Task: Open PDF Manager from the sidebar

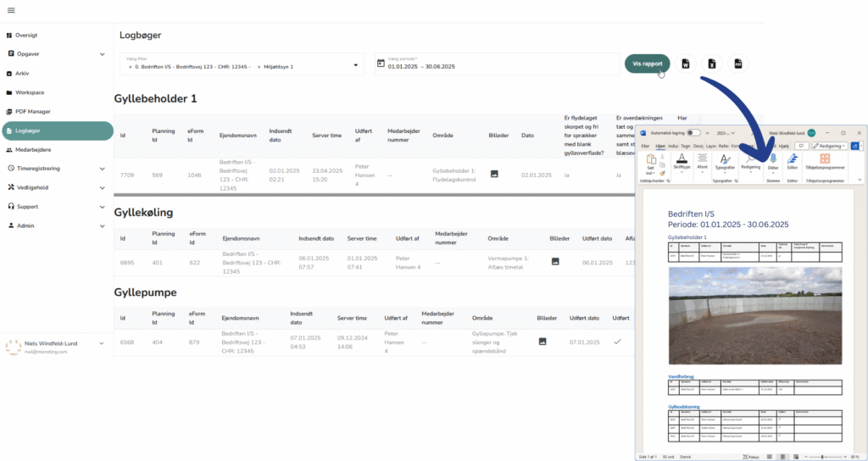Action: [x=34, y=111]
